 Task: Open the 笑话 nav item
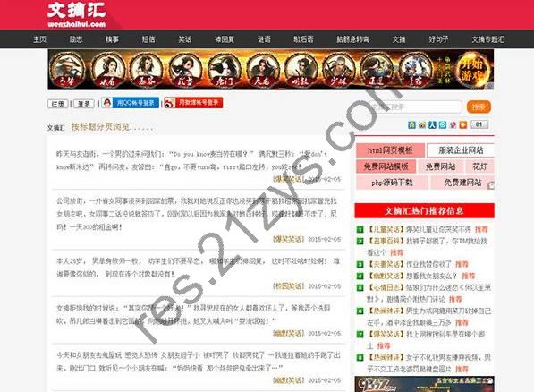pyautogui.click(x=184, y=39)
